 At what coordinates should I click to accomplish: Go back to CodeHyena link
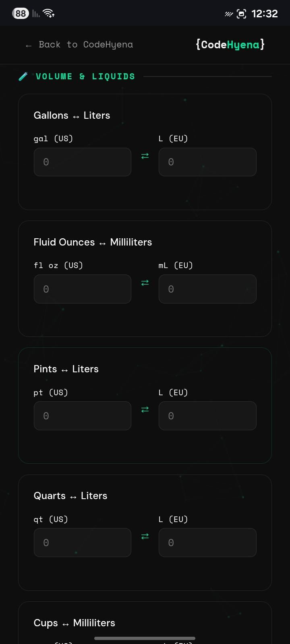[79, 45]
